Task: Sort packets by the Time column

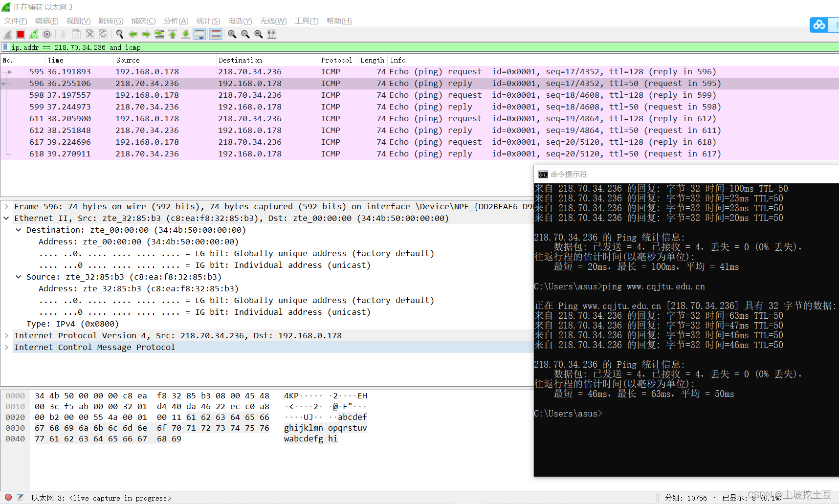Action: pyautogui.click(x=79, y=60)
